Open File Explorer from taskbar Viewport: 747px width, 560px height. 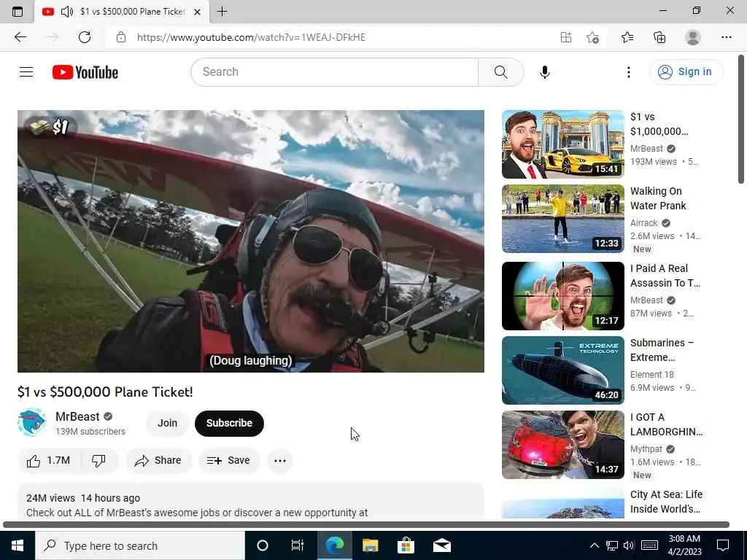click(x=370, y=545)
